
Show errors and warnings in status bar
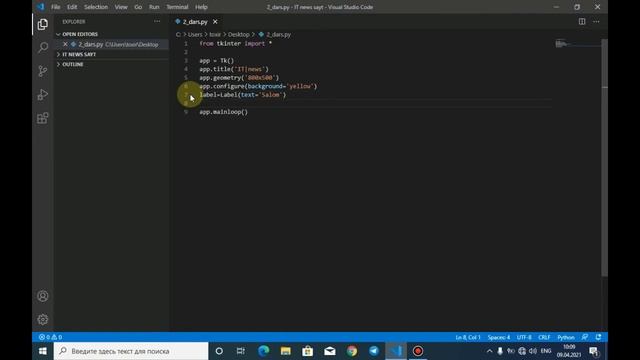pyautogui.click(x=50, y=337)
